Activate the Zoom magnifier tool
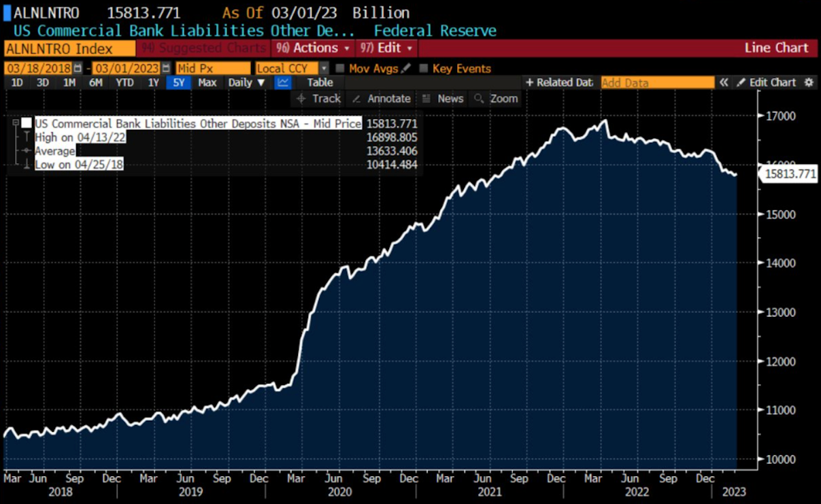The image size is (821, 504). coord(496,99)
